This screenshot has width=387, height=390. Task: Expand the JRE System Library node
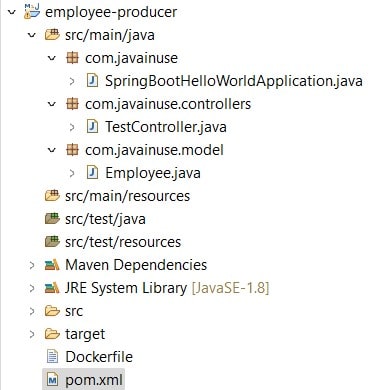[x=32, y=288]
